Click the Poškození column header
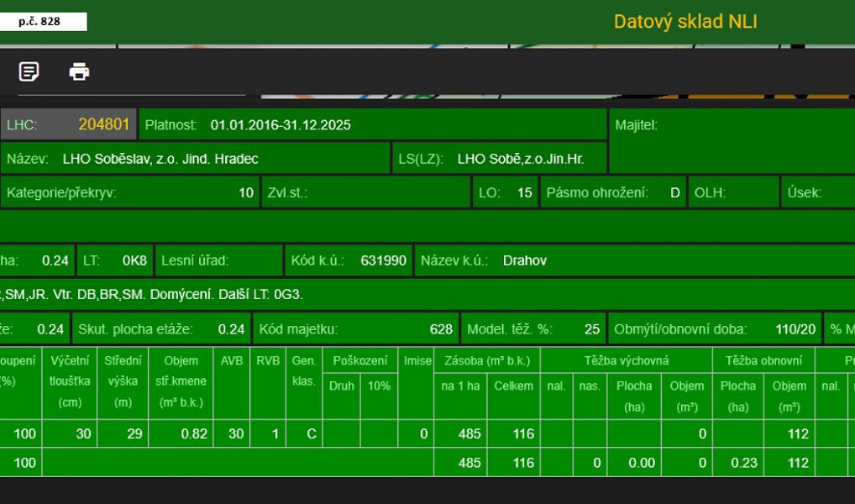This screenshot has height=504, width=855. (x=360, y=360)
